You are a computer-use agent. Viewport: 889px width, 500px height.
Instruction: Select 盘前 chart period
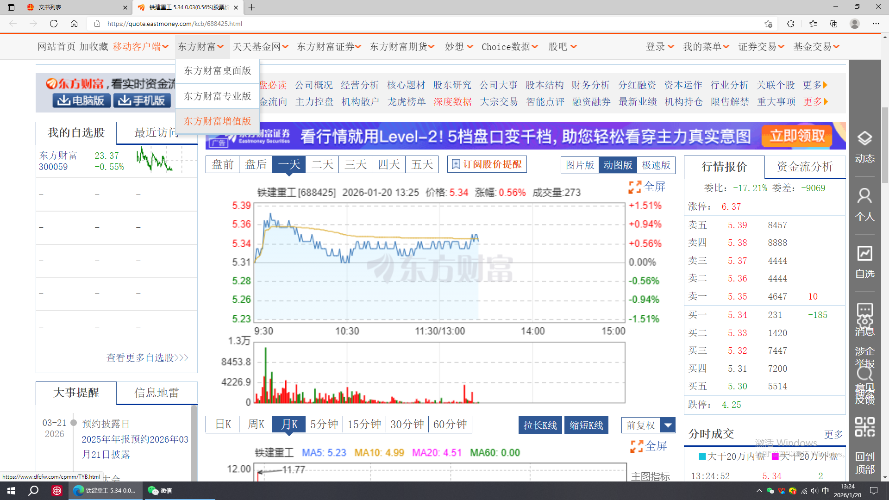coord(222,164)
